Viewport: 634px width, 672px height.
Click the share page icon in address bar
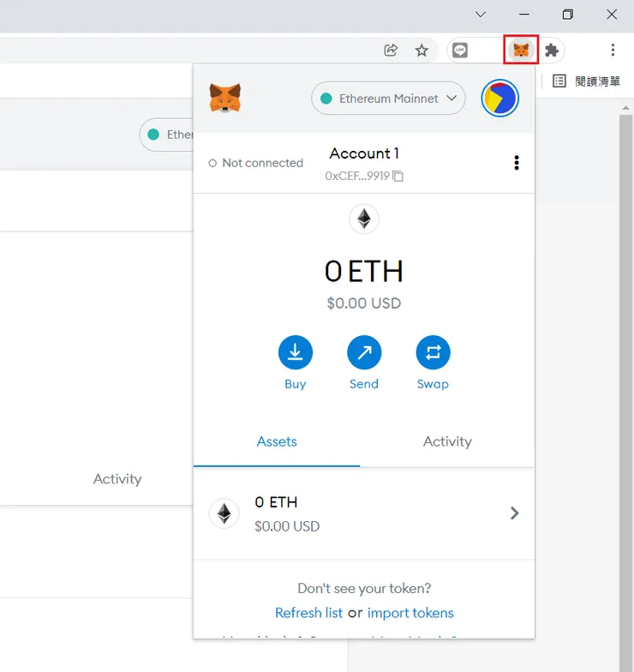(x=391, y=50)
